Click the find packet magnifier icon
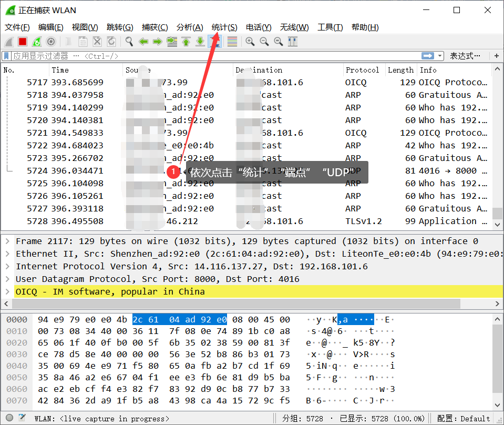Screen dimensions: 504x425 click(x=129, y=42)
